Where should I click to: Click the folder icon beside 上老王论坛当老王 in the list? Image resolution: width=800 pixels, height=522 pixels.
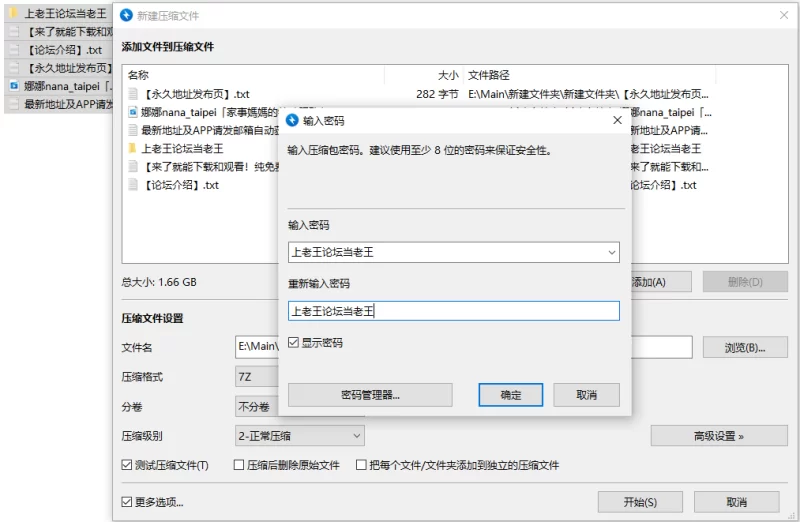click(133, 148)
